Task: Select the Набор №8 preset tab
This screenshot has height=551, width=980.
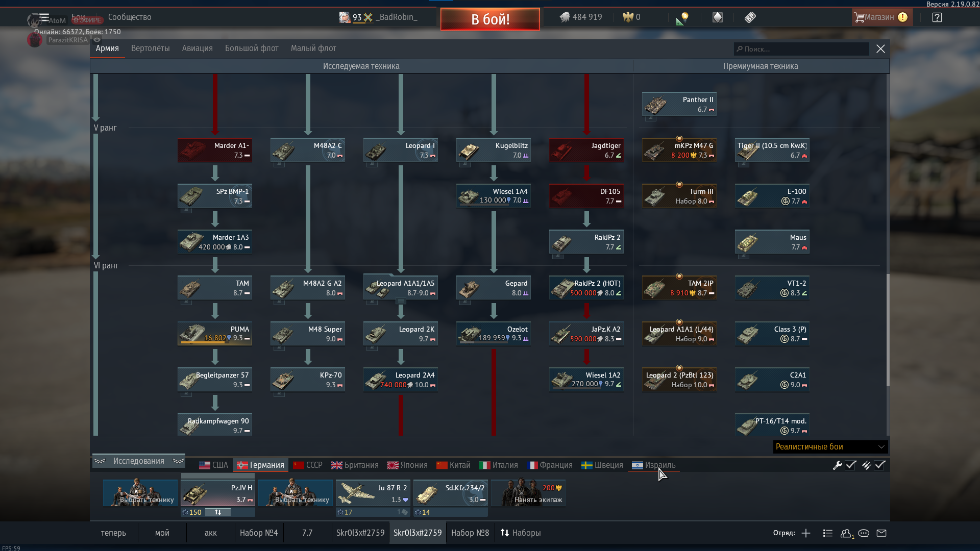Action: [470, 533]
